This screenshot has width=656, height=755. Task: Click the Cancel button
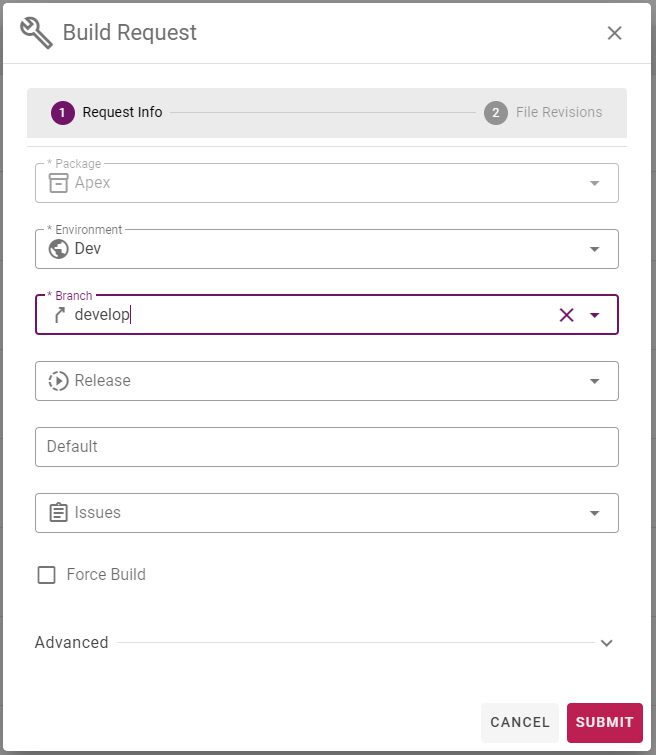pos(520,722)
